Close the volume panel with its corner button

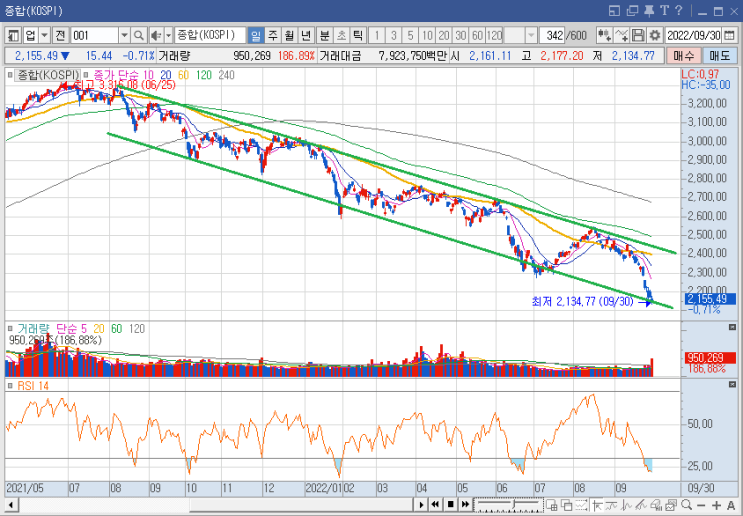(x=732, y=327)
